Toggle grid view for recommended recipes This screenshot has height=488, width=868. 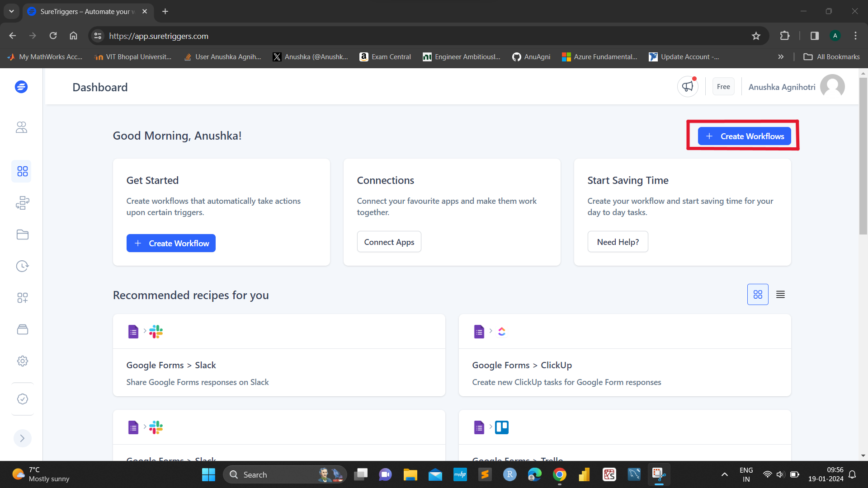click(758, 294)
